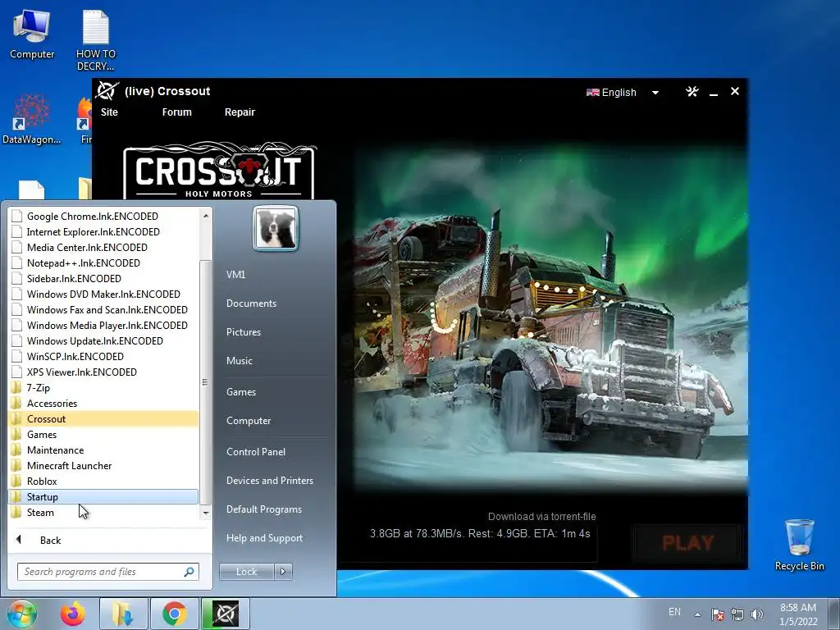Select the Recycle Bin desktop icon
The height and width of the screenshot is (630, 840).
[x=799, y=545]
